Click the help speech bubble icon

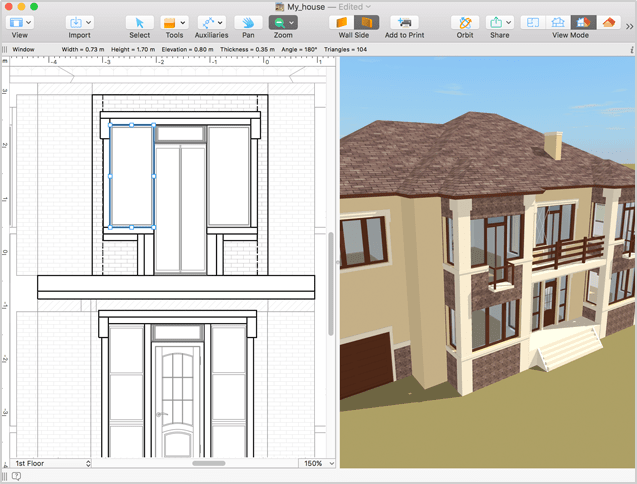click(x=15, y=477)
